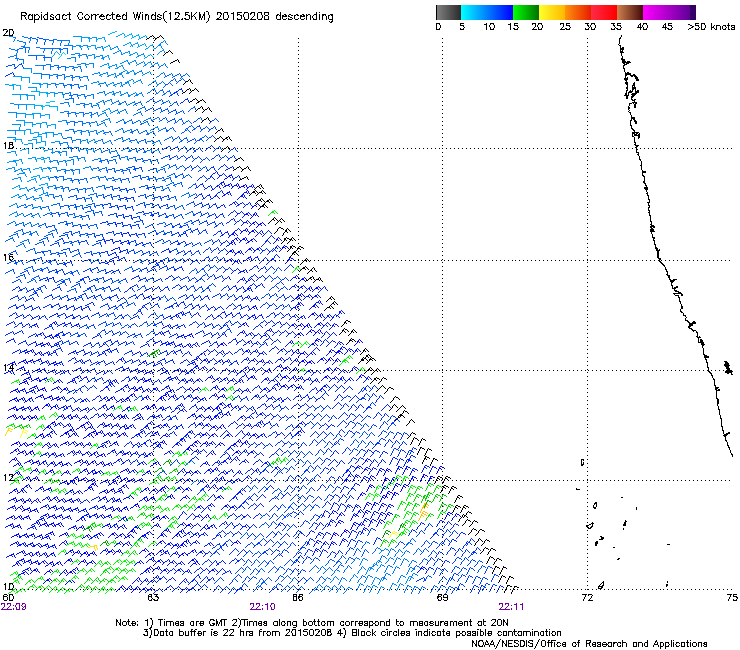Click the longitude label '60'
This screenshot has width=740, height=650.
(x=8, y=598)
